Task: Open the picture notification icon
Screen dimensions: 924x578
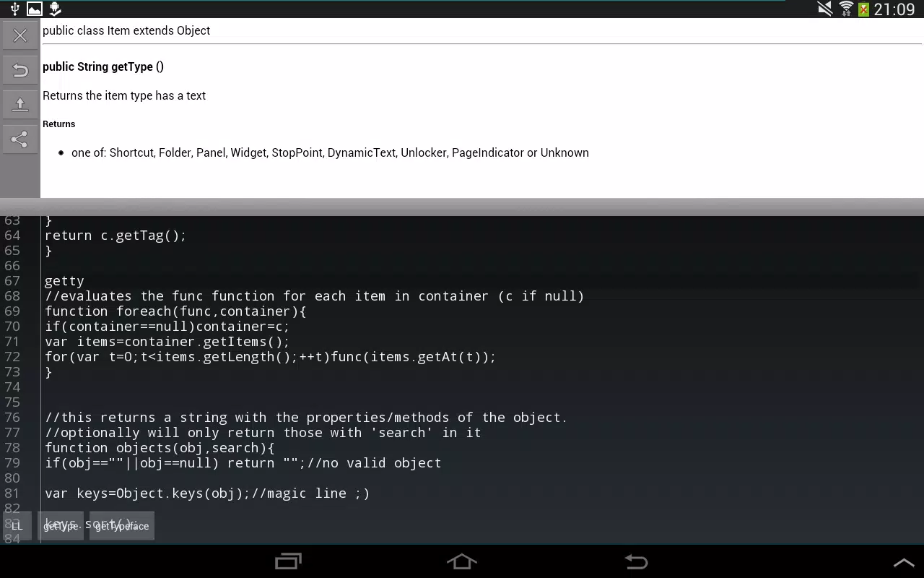Action: (34, 9)
